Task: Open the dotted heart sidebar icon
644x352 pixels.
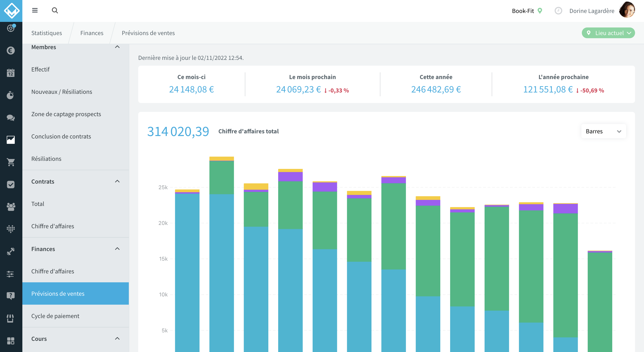Action: pyautogui.click(x=11, y=229)
